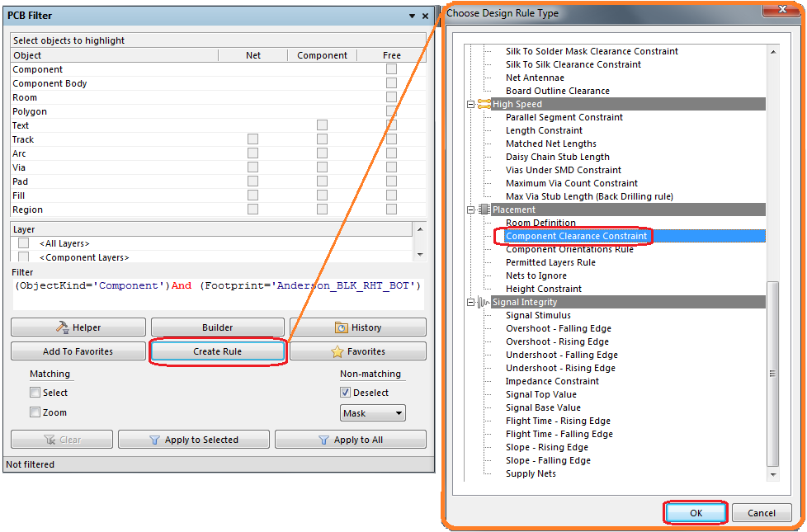Click the Create Rule button
Screen dimensions: 807x532
(x=217, y=351)
